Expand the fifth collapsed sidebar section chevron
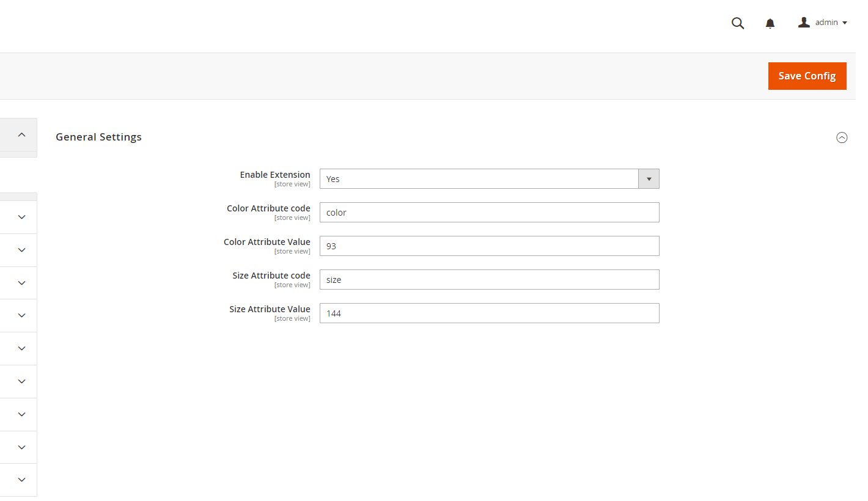Image resolution: width=868 pixels, height=501 pixels. 21,348
